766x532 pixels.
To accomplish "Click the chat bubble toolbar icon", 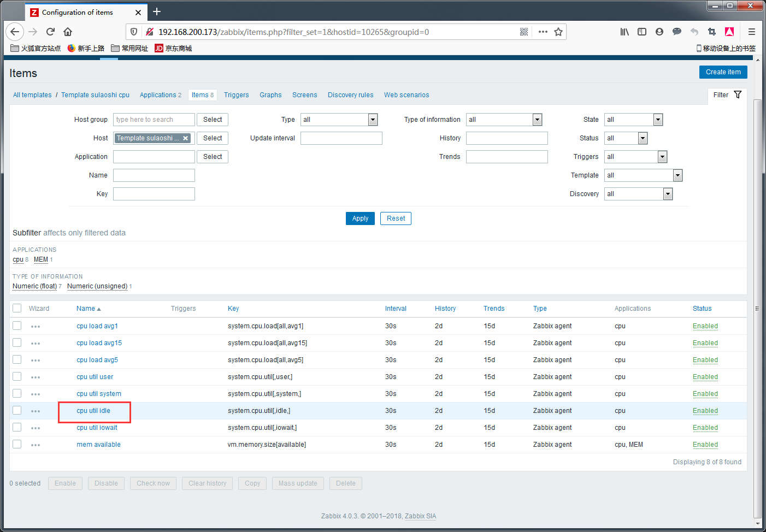I will point(677,32).
